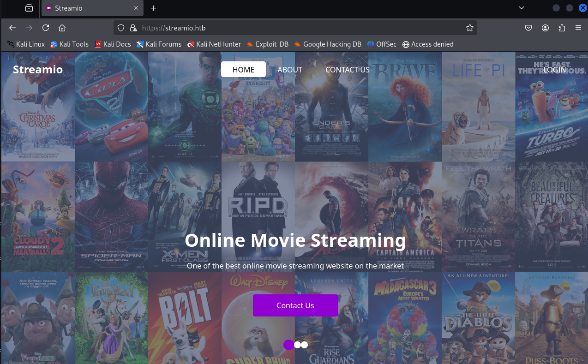Image resolution: width=588 pixels, height=364 pixels.
Task: Select ABOUT in the site navigation
Action: (290, 70)
